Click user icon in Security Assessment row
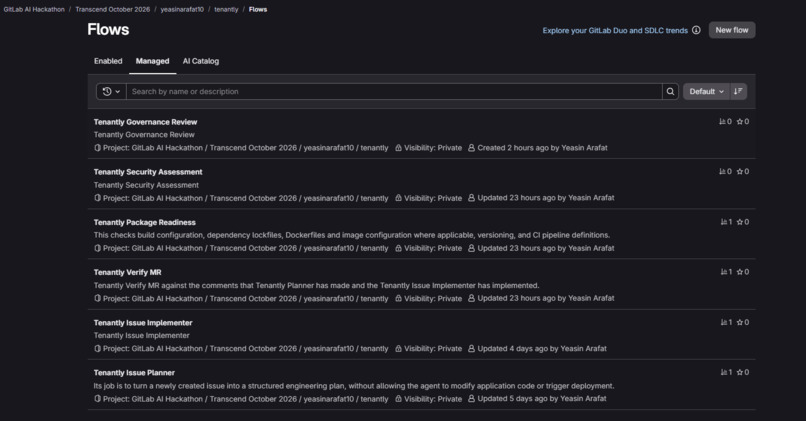 pos(471,198)
